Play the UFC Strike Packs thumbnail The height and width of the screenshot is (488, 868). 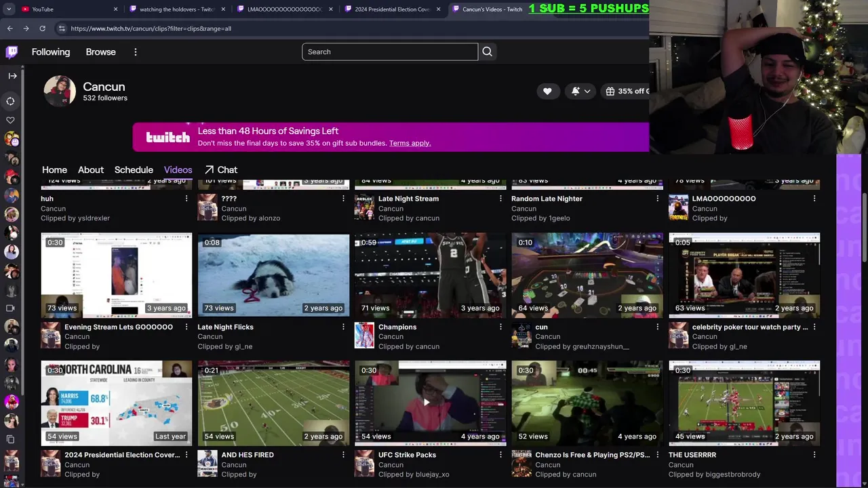pos(431,403)
